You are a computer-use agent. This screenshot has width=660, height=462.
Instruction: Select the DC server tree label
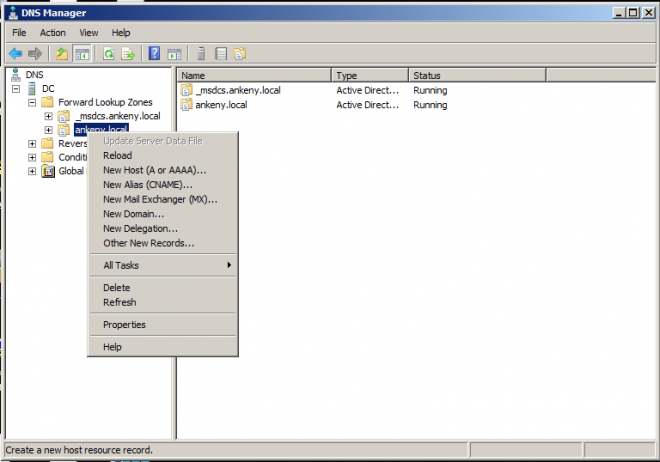pos(48,89)
